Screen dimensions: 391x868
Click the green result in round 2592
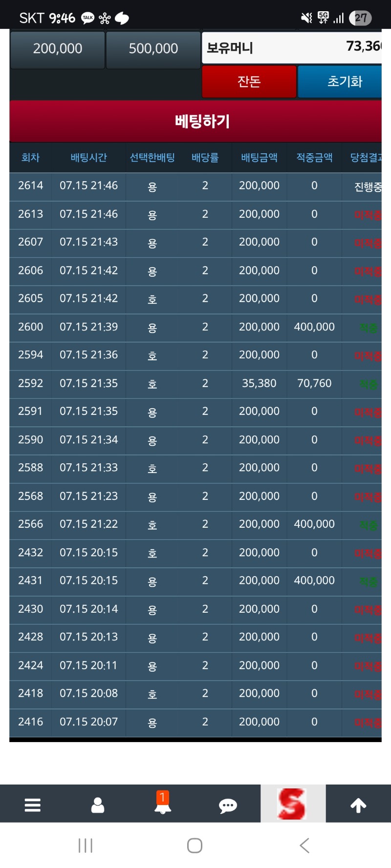point(369,384)
